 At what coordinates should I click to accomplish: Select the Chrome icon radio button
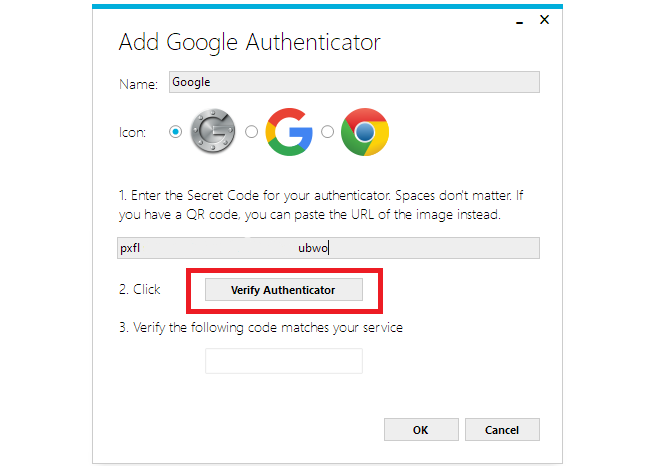tap(327, 132)
